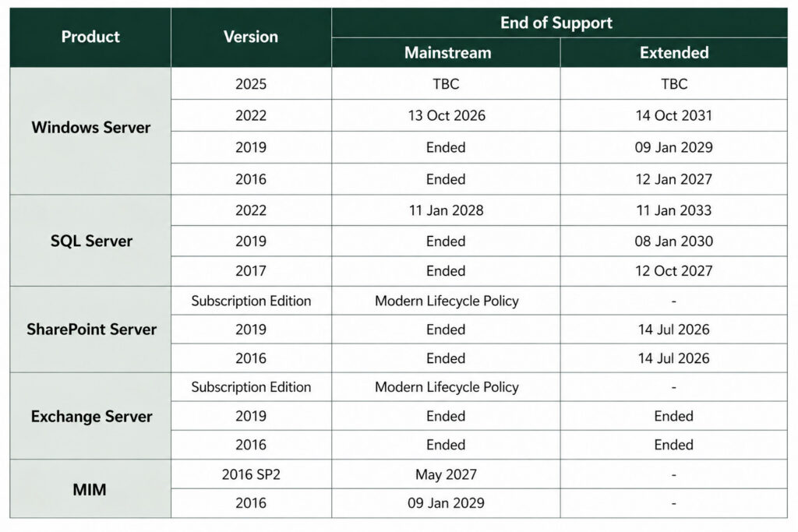Screen dimensions: 798x532
Task: Click SQL Server's 2017 version cell
Action: tap(250, 271)
